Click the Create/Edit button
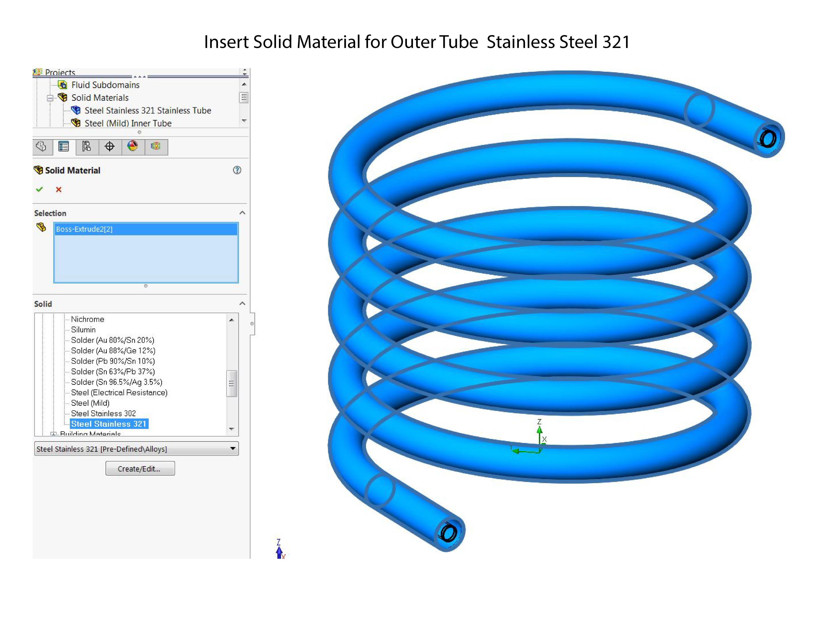Viewport: 833px width, 644px height. point(140,468)
